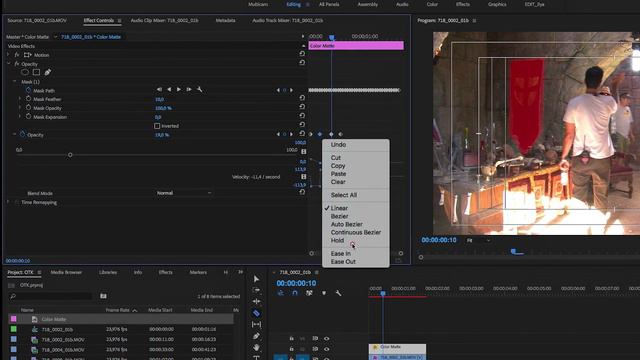The image size is (640, 360).
Task: Select the Razor tool
Action: click(x=256, y=313)
